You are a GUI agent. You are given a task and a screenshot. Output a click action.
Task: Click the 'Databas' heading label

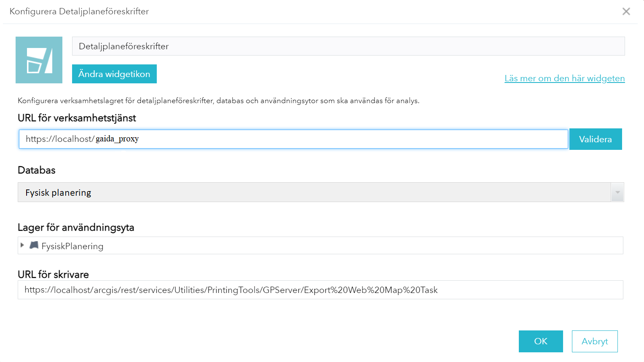click(x=37, y=170)
